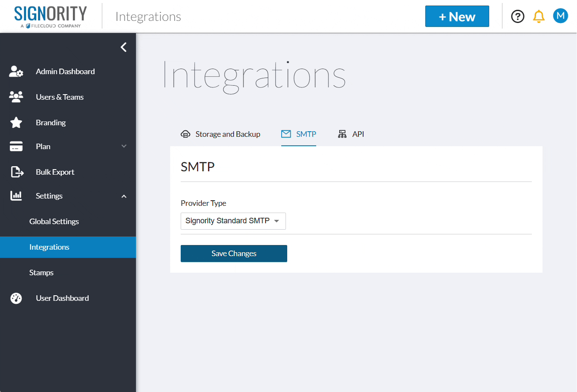Image resolution: width=577 pixels, height=392 pixels.
Task: Open help via question mark icon
Action: click(518, 17)
